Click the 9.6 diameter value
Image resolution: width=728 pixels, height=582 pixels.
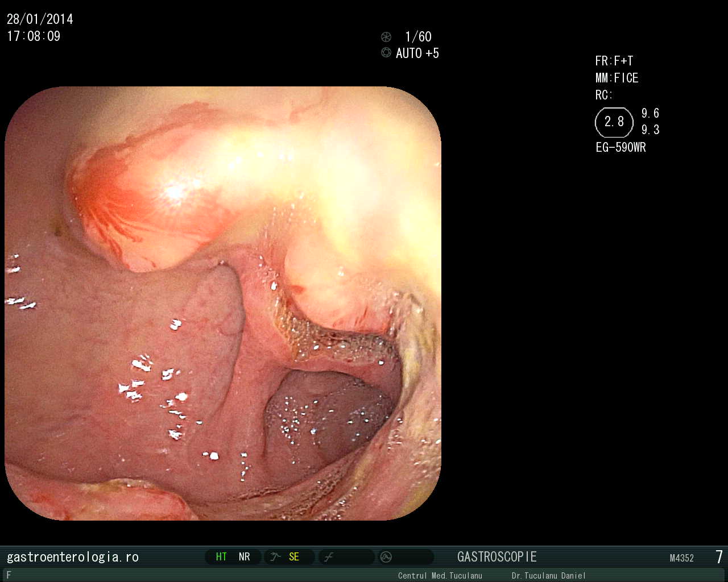[651, 114]
